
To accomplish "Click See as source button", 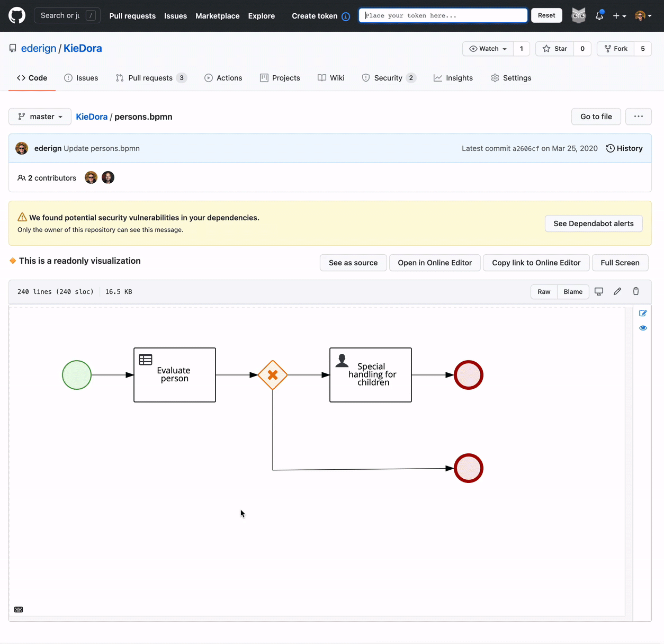I will coord(353,263).
